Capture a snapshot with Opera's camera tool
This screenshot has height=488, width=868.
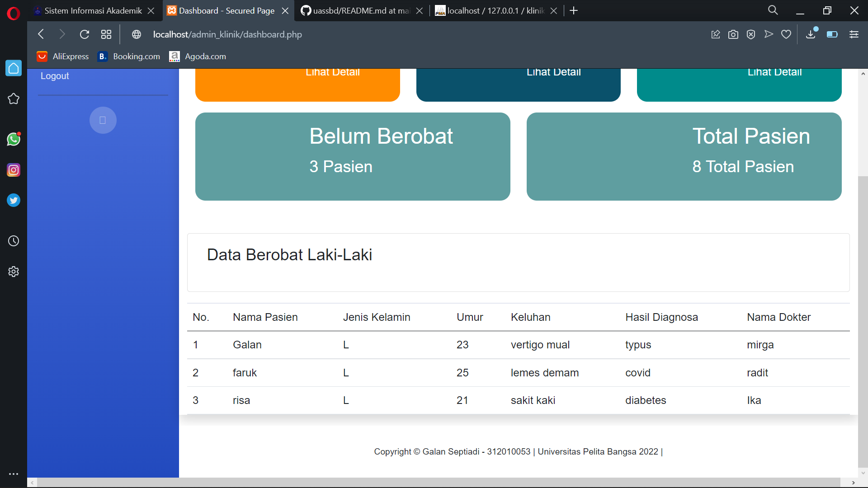[733, 34]
